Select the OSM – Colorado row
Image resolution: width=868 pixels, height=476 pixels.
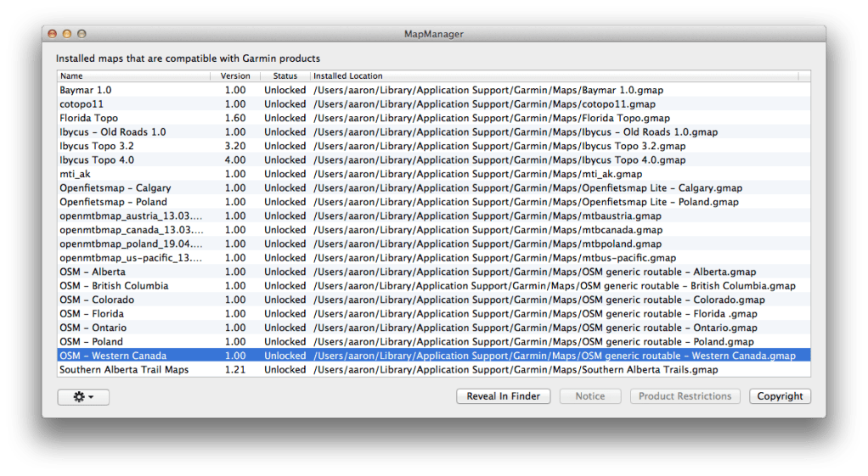[433, 300]
